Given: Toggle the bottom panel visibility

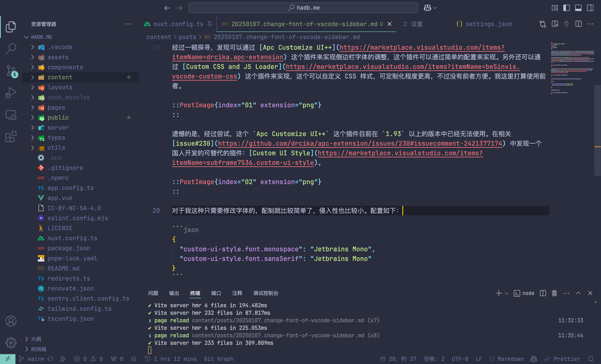Looking at the screenshot, I should tap(578, 8).
